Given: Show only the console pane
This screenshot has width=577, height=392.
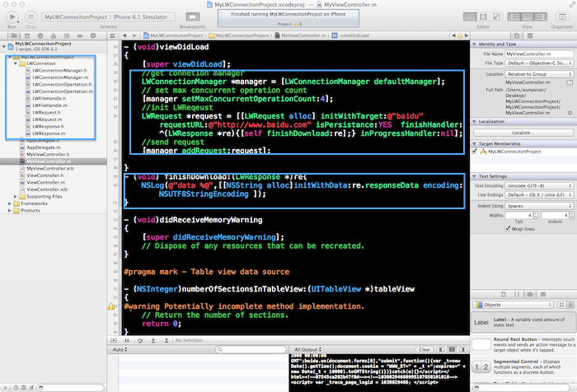Looking at the screenshot, I should pos(462,350).
